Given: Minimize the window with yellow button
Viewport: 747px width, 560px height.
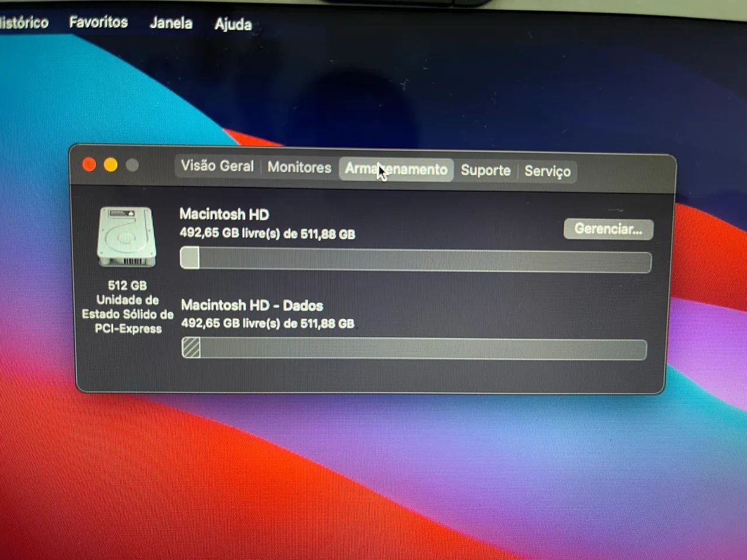Looking at the screenshot, I should click(x=110, y=165).
